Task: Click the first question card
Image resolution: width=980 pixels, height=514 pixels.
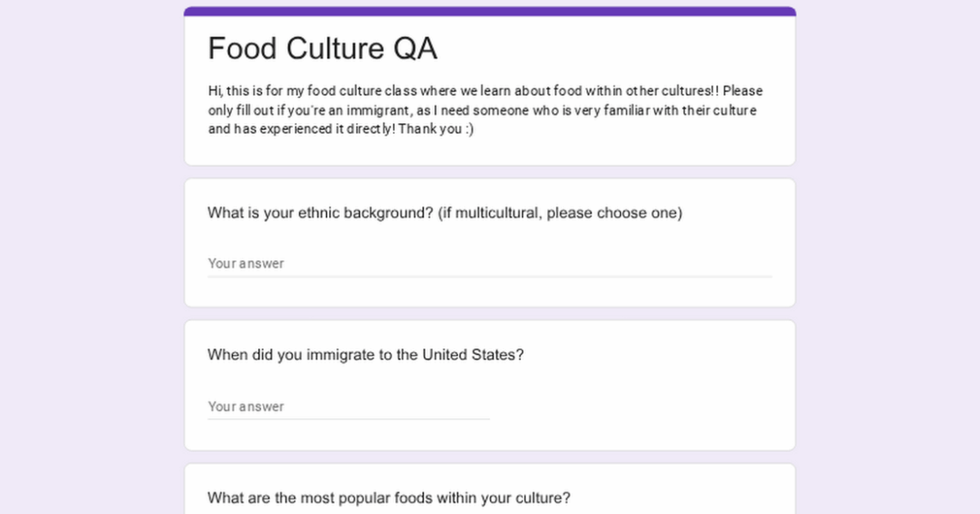Action: pyautogui.click(x=489, y=242)
